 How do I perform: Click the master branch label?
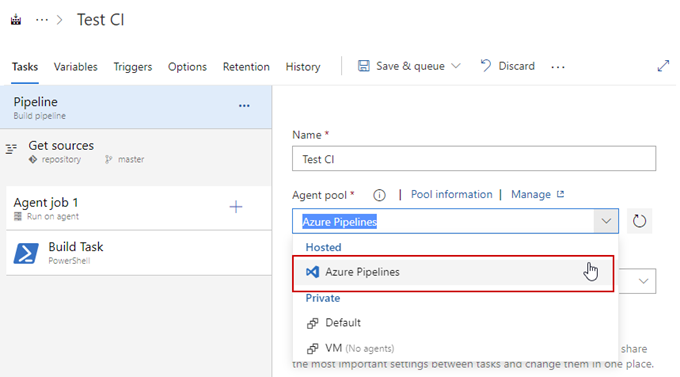pyautogui.click(x=131, y=160)
